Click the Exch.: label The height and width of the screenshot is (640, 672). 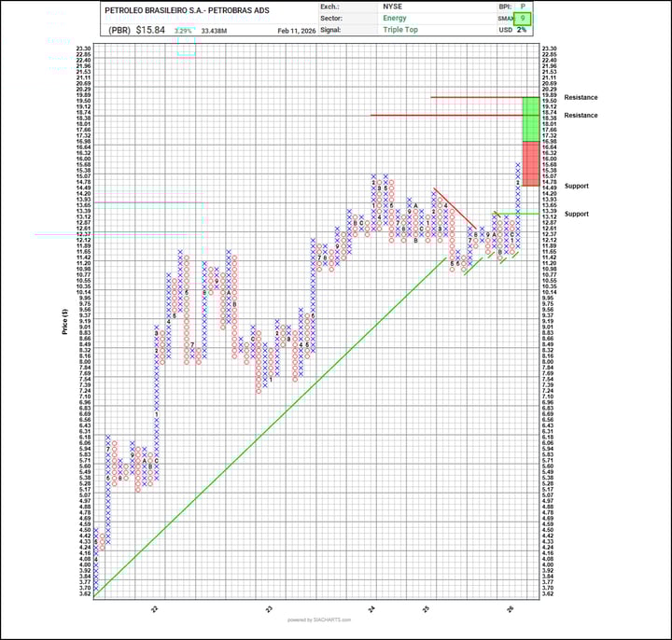click(x=330, y=7)
